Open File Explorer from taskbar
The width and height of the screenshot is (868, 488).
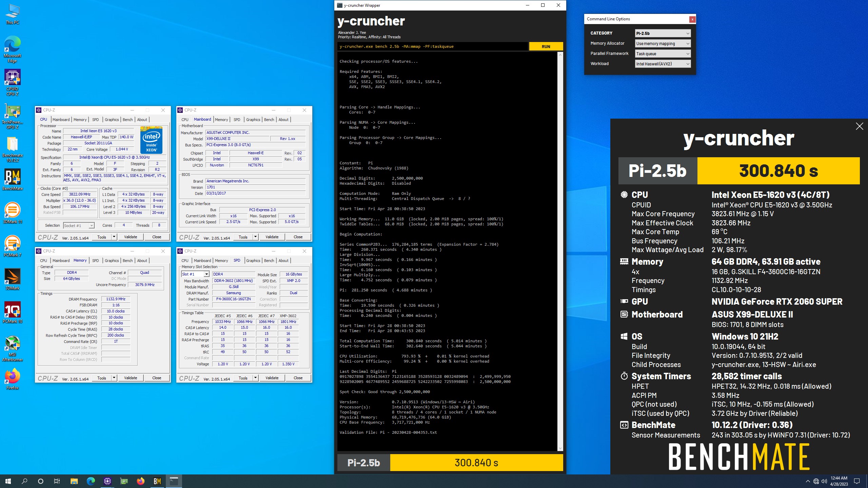(x=74, y=481)
